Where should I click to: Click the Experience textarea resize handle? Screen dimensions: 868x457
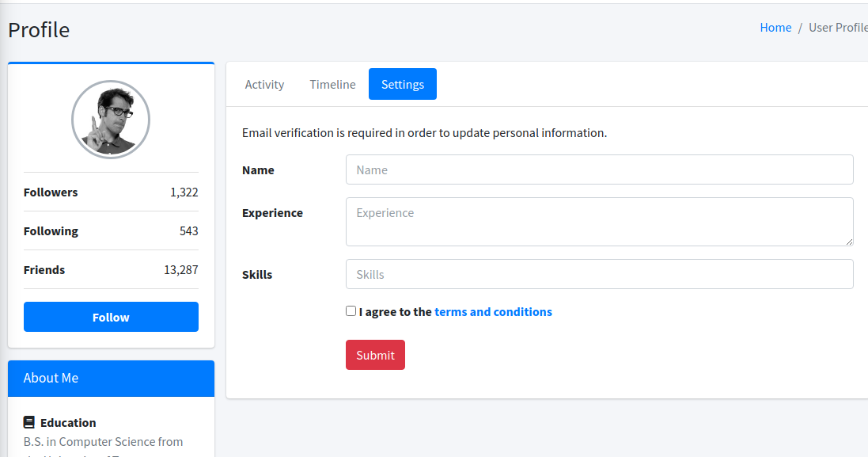[x=849, y=242]
